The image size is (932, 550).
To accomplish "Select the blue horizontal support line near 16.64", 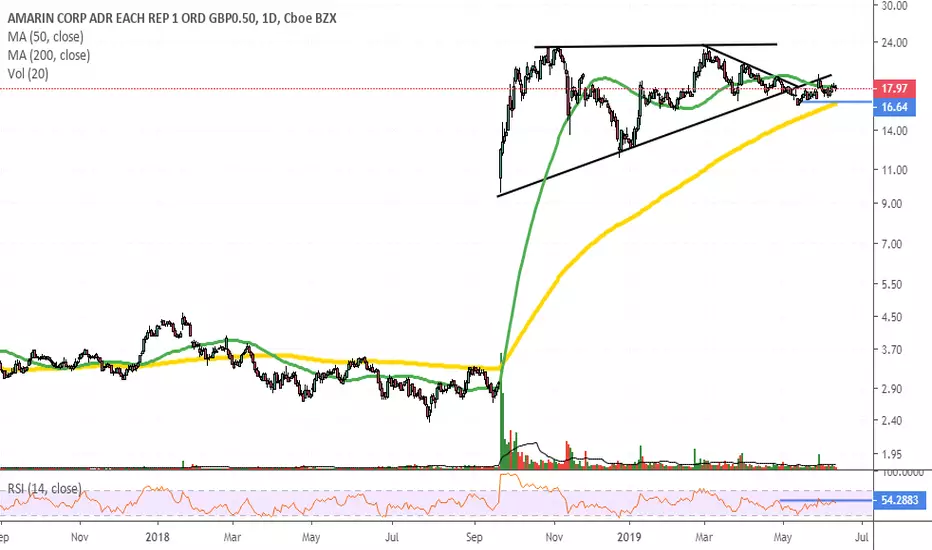I will click(x=836, y=102).
